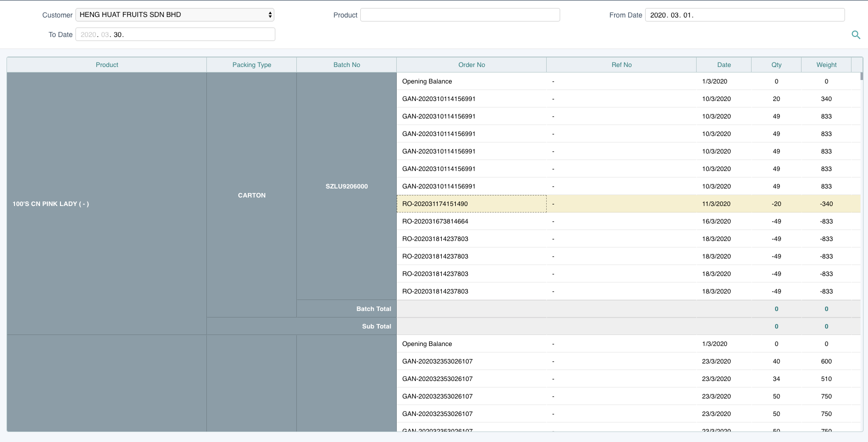The height and width of the screenshot is (442, 868).
Task: Sort by Batch No column header
Action: coord(347,64)
